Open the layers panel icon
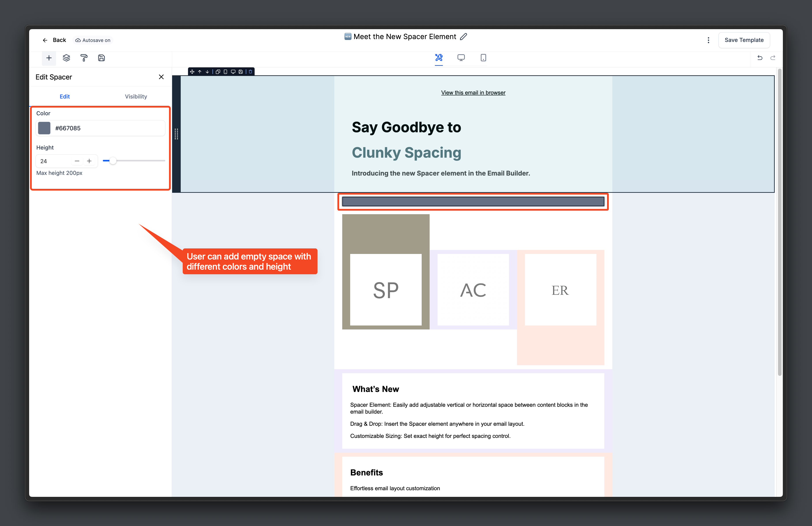The image size is (812, 526). coord(67,58)
